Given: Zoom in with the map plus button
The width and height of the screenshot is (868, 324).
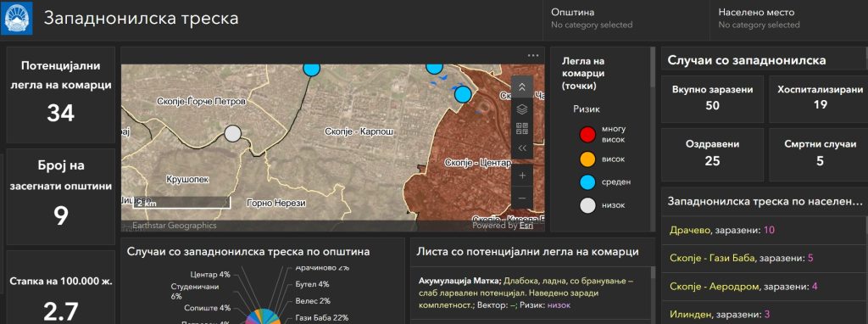Looking at the screenshot, I should point(522,176).
